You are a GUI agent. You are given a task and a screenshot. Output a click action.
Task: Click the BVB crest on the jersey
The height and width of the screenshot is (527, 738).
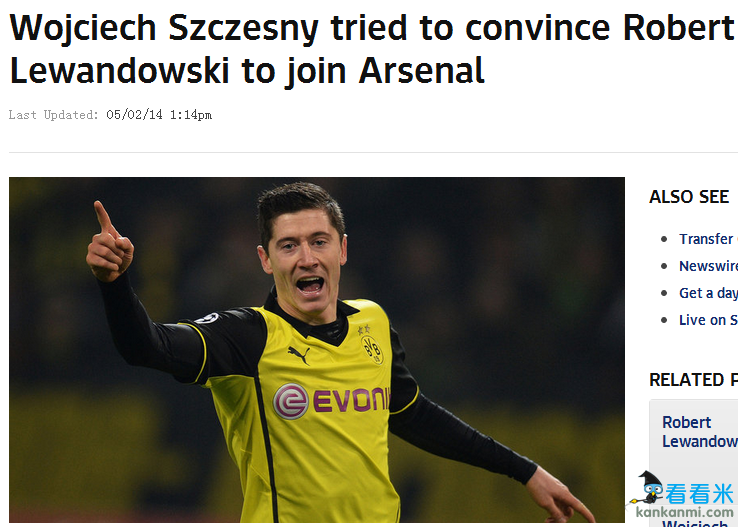coord(372,349)
